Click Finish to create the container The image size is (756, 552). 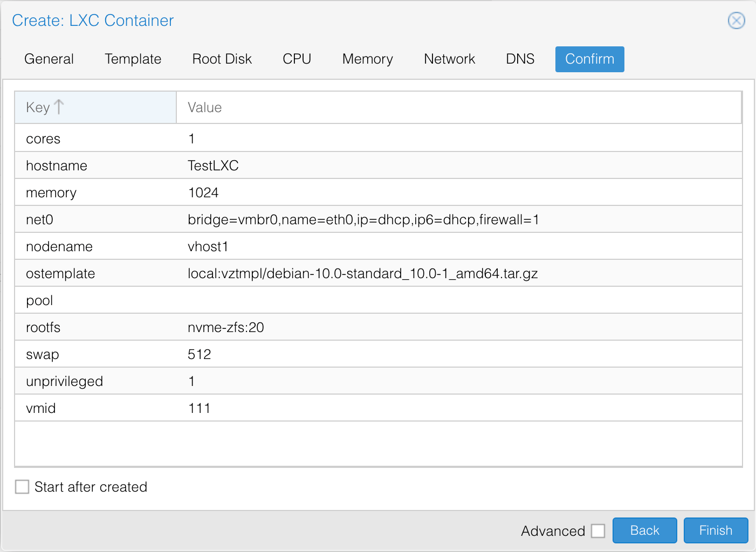[x=716, y=530]
